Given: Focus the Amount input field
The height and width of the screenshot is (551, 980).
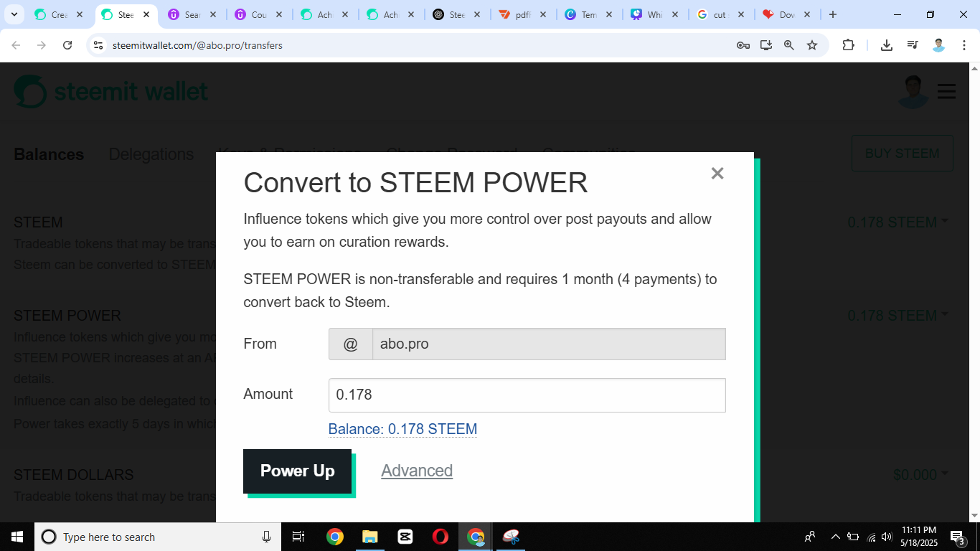Looking at the screenshot, I should click(x=527, y=395).
